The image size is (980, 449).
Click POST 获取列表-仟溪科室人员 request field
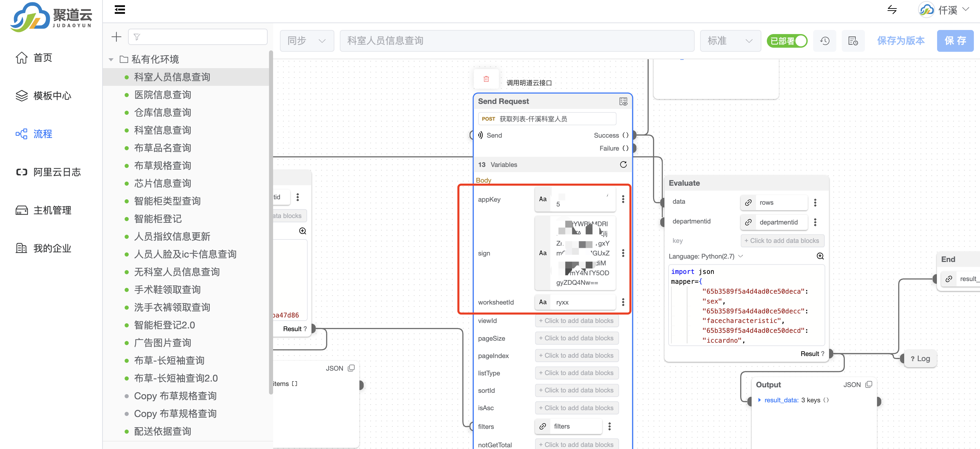(x=547, y=119)
